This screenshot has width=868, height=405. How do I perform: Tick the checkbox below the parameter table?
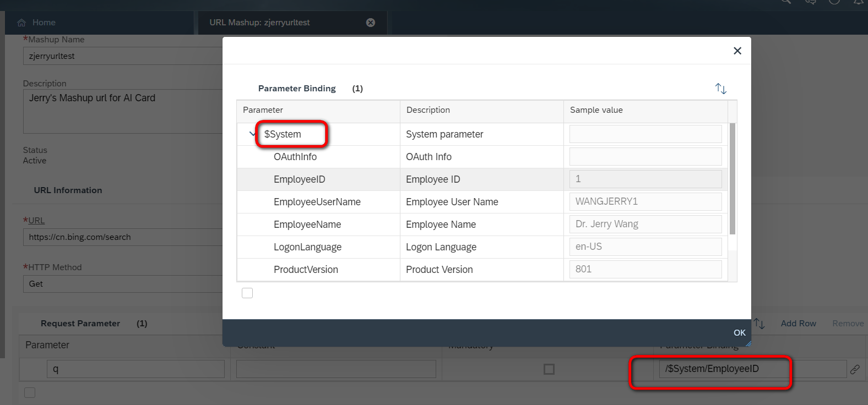click(x=247, y=293)
